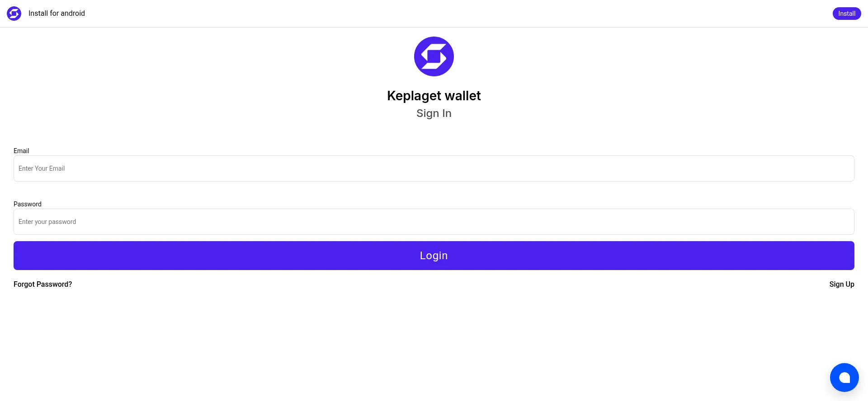Click the Login button
Image resolution: width=868 pixels, height=401 pixels.
(x=434, y=256)
